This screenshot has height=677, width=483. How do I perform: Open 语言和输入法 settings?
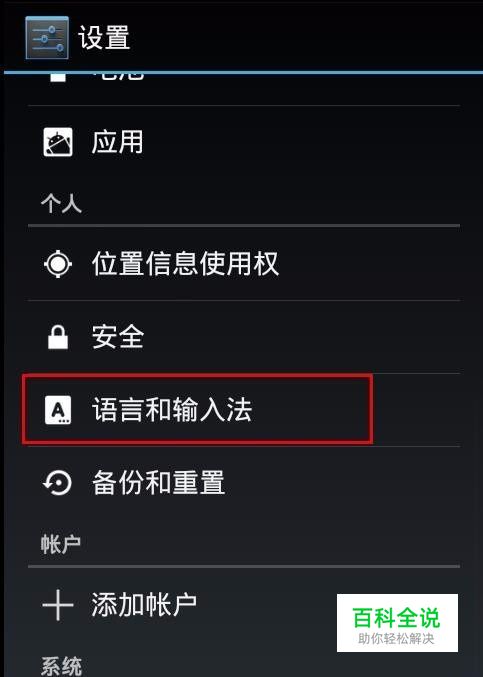pyautogui.click(x=244, y=410)
